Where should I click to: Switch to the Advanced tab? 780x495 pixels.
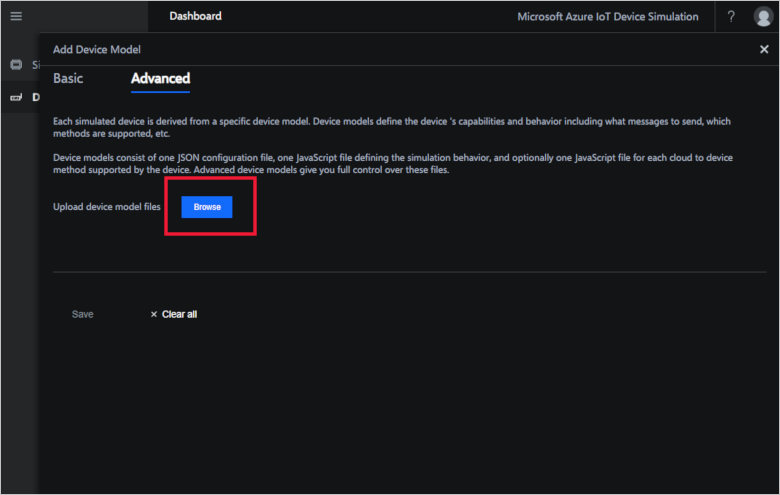pos(160,79)
